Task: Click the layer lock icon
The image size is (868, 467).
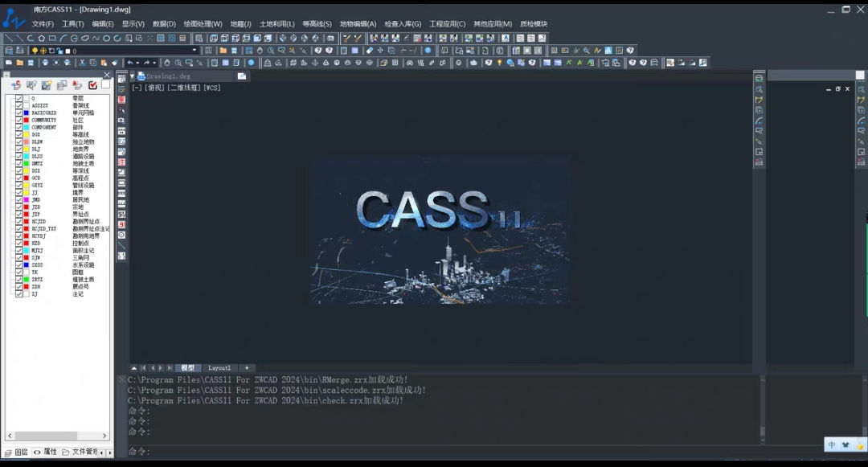Action: click(59, 51)
